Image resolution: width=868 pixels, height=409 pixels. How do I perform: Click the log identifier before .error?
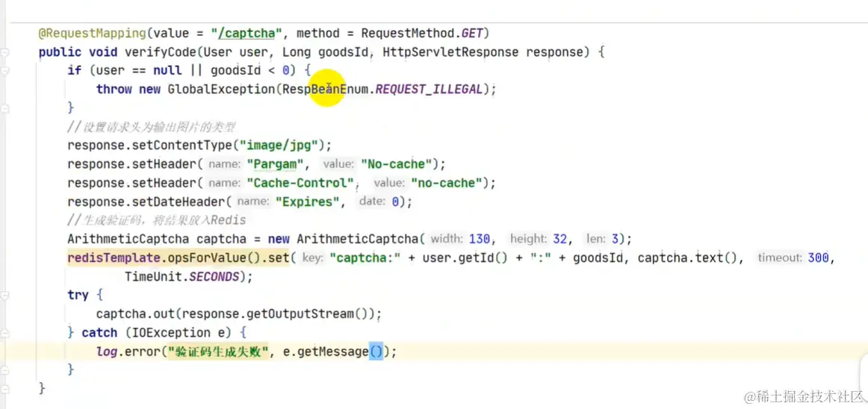click(106, 352)
